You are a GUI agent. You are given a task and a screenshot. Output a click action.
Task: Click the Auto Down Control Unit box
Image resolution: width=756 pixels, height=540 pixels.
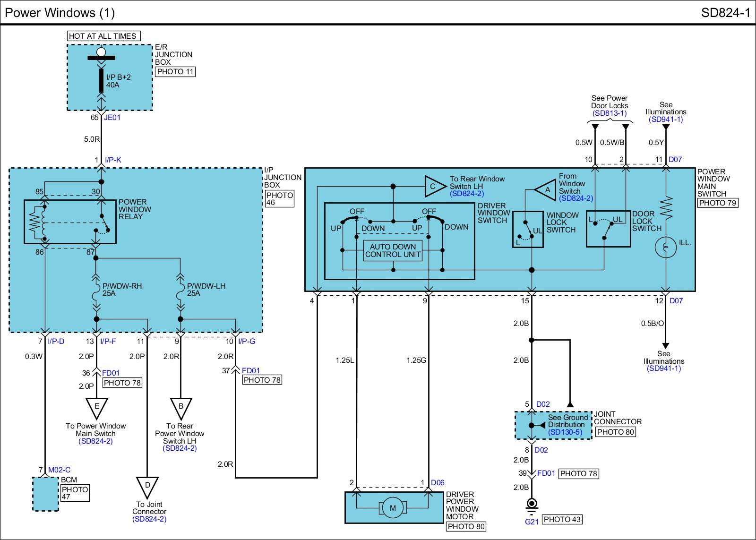pyautogui.click(x=393, y=250)
